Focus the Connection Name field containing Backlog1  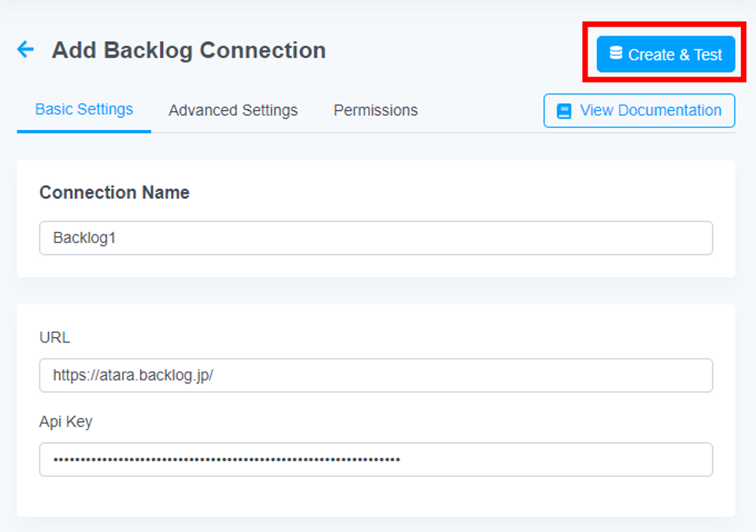(376, 238)
